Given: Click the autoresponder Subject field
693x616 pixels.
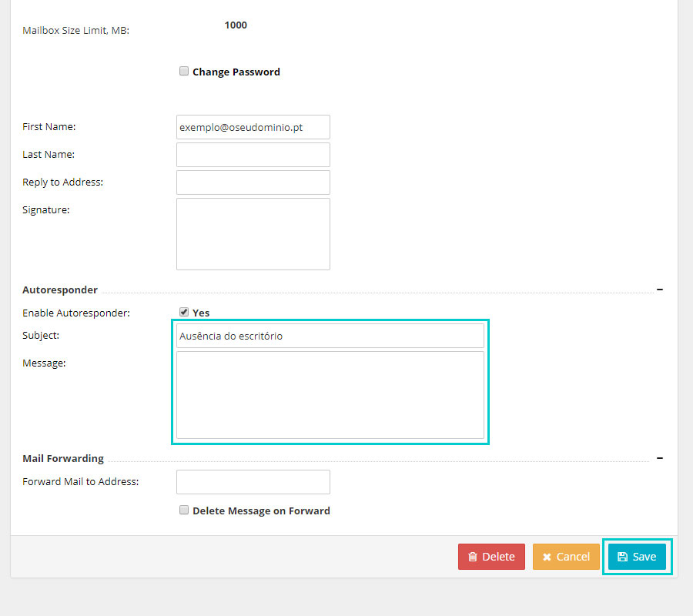Looking at the screenshot, I should tap(330, 336).
